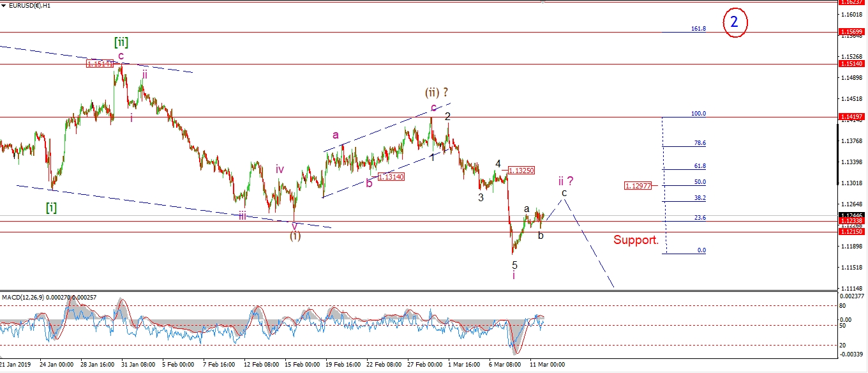Select the black wave 5 label
The height and width of the screenshot is (373, 868).
click(514, 264)
